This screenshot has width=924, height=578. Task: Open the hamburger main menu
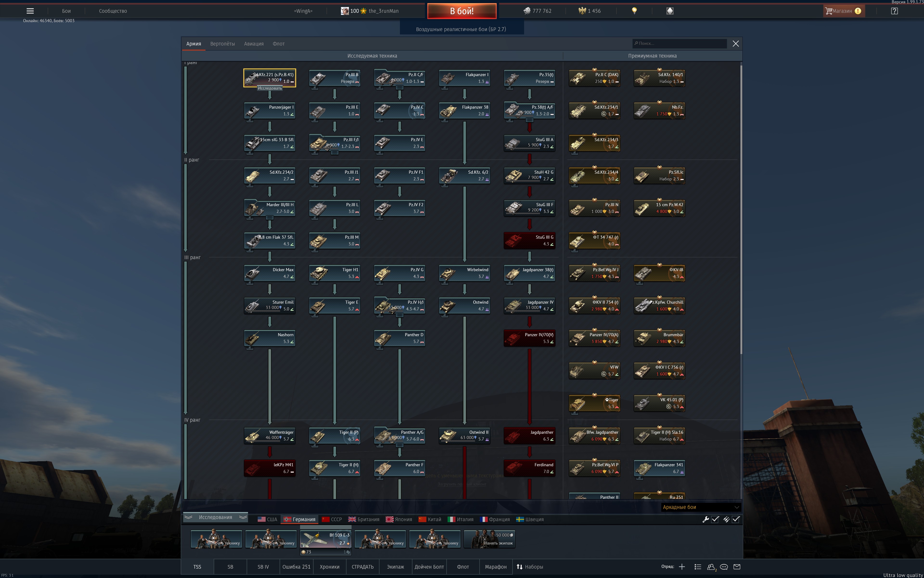pyautogui.click(x=30, y=11)
